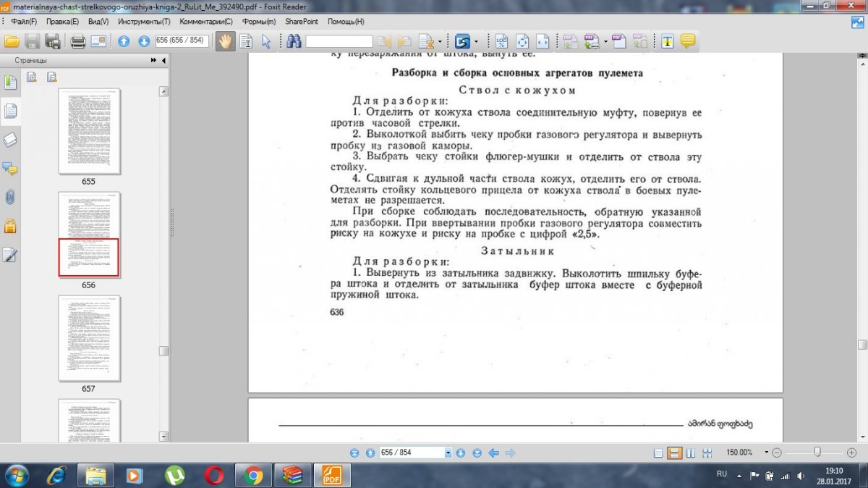The width and height of the screenshot is (868, 488).
Task: Collapse the Pages panel with arrow
Action: tap(164, 61)
